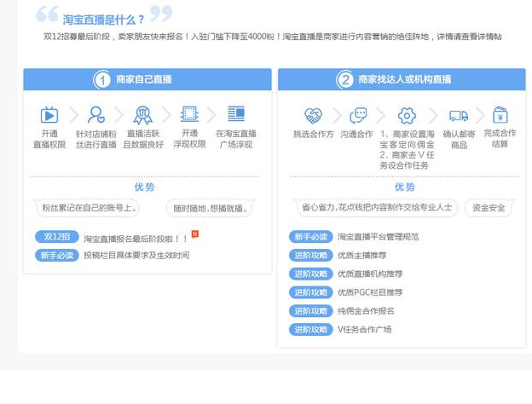Click the 省心省力 advantage bubble
Image resolution: width=532 pixels, height=404 pixels.
[377, 207]
